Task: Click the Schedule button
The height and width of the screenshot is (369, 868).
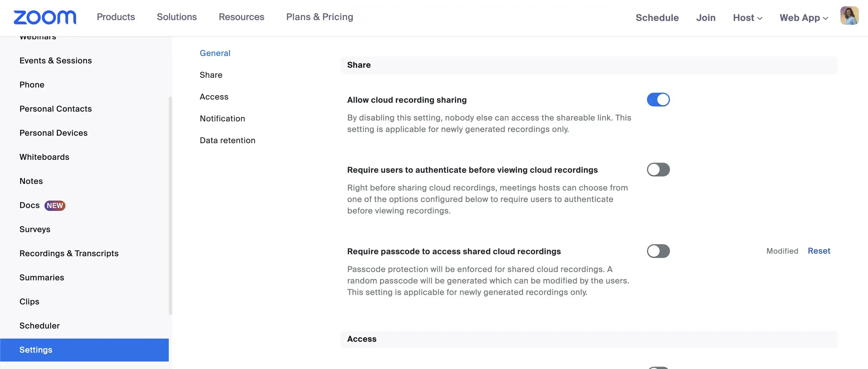Action: tap(657, 18)
